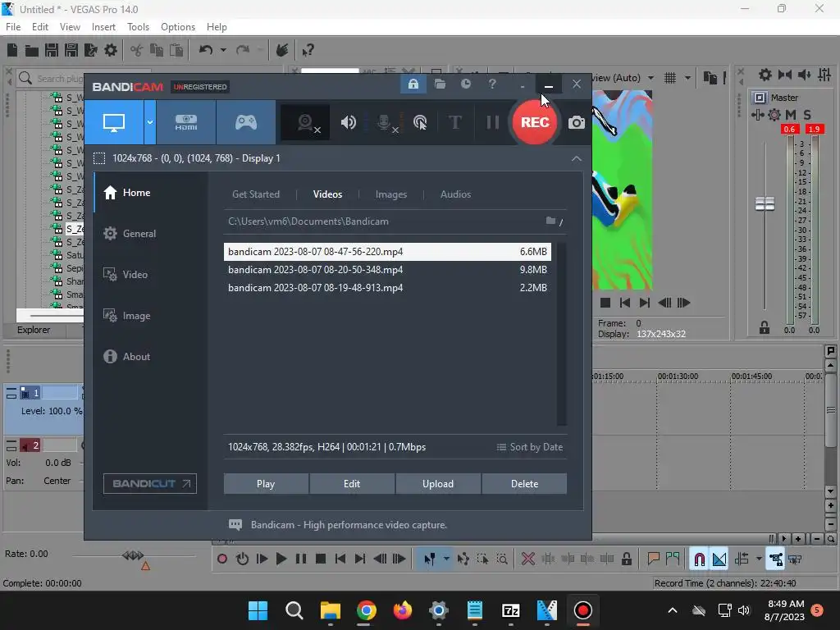This screenshot has width=840, height=630.
Task: Click the Play button in Bandicam
Action: 266,484
